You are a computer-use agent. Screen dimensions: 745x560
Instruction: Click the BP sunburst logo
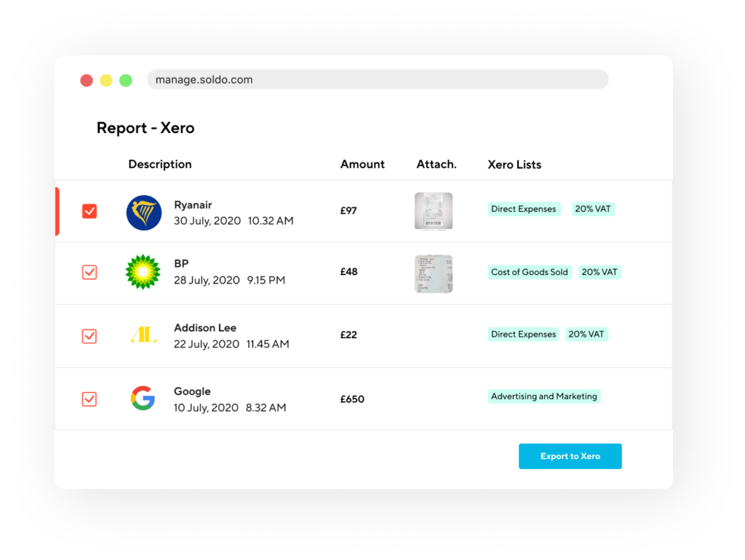(143, 272)
